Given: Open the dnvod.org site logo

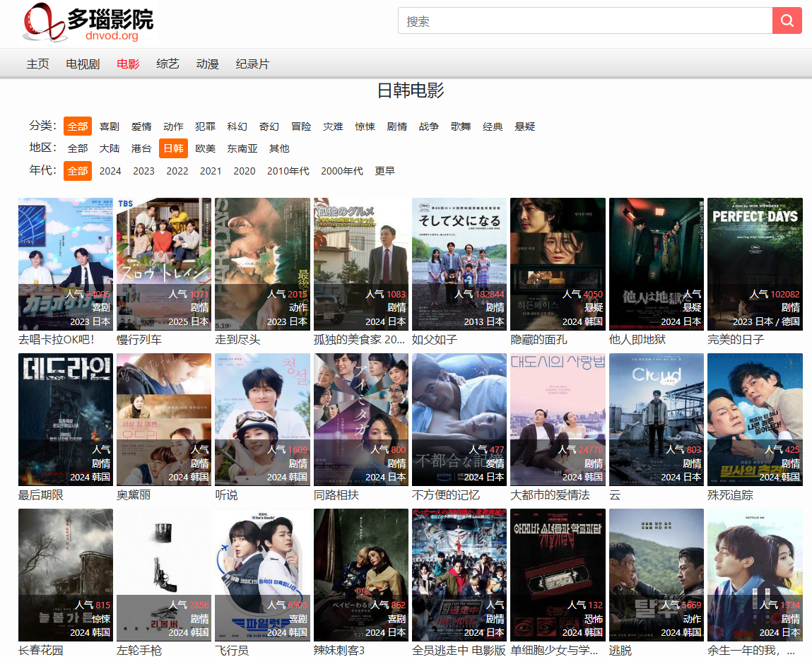Looking at the screenshot, I should [88, 23].
